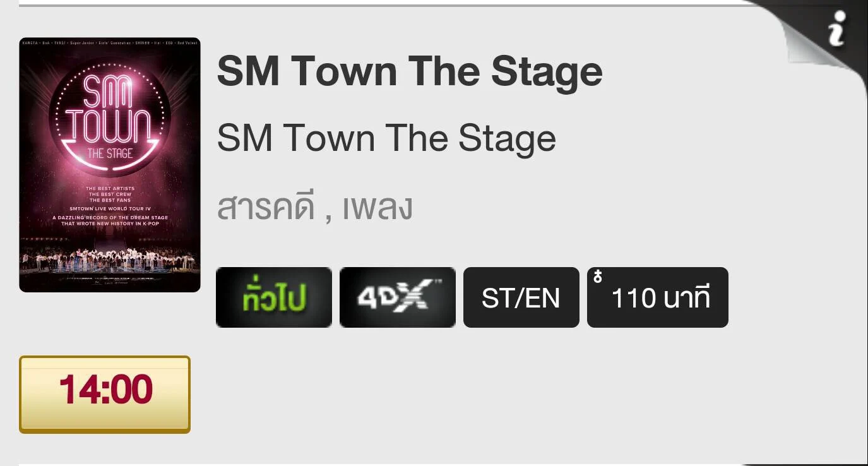Image resolution: width=868 pixels, height=466 pixels.
Task: Tap "SMTOWN Live World Tour IV" poster text
Action: point(109,207)
